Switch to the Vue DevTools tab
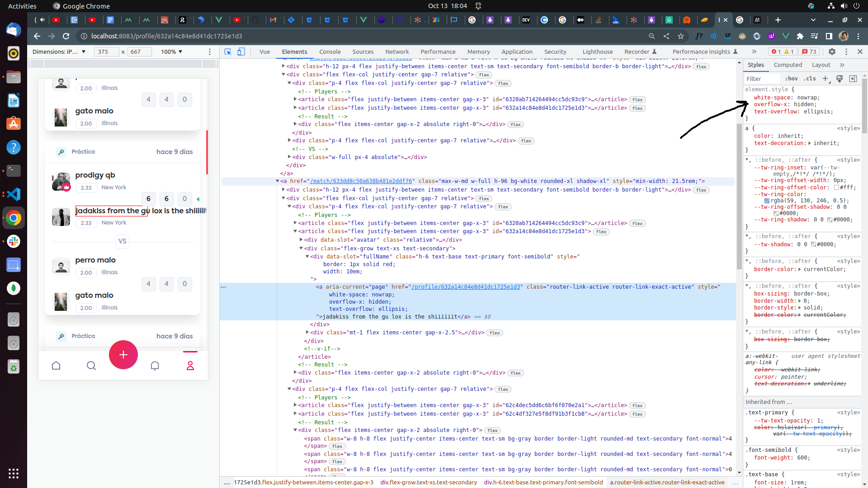The image size is (868, 488). tap(264, 52)
